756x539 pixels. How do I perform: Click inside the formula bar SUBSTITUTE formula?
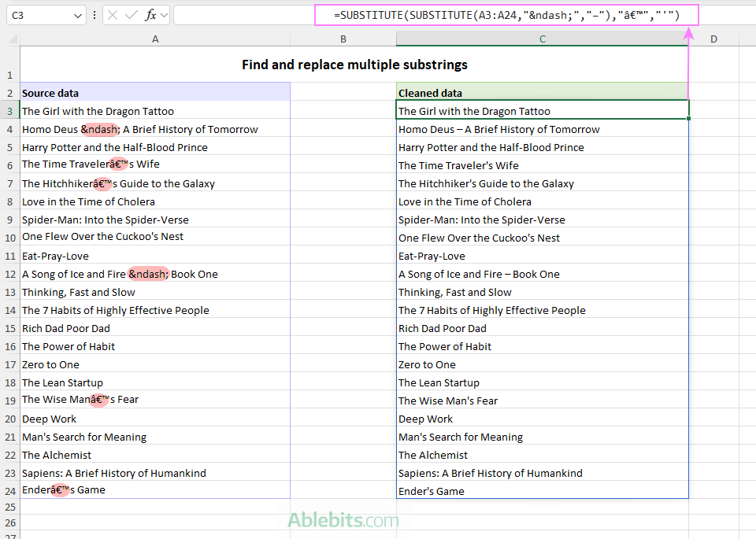coord(506,16)
